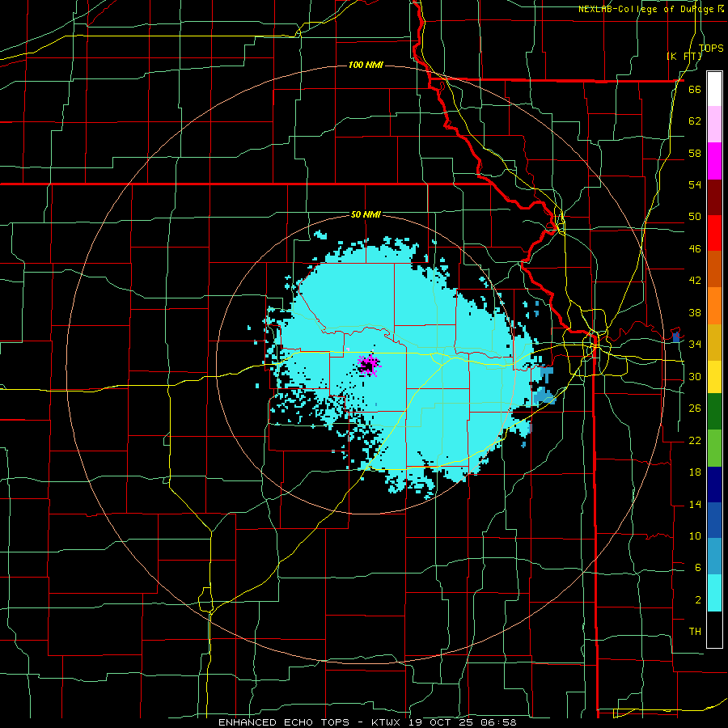The image size is (728, 728).
Task: Click the legend value "6"
Action: point(697,567)
